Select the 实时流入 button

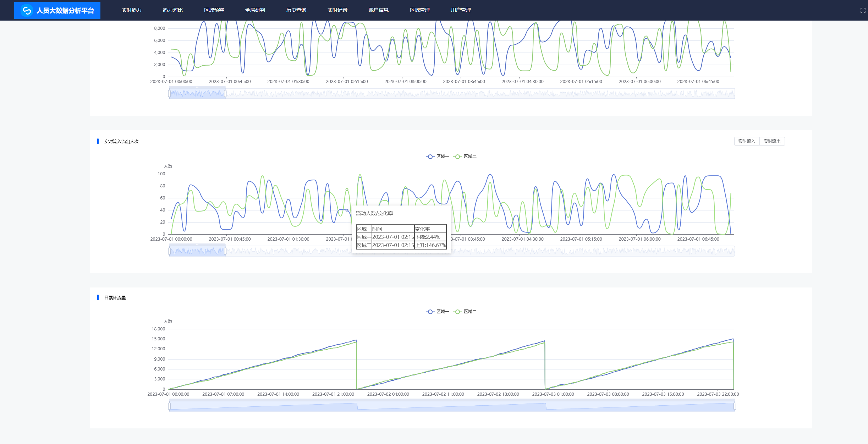tap(747, 141)
